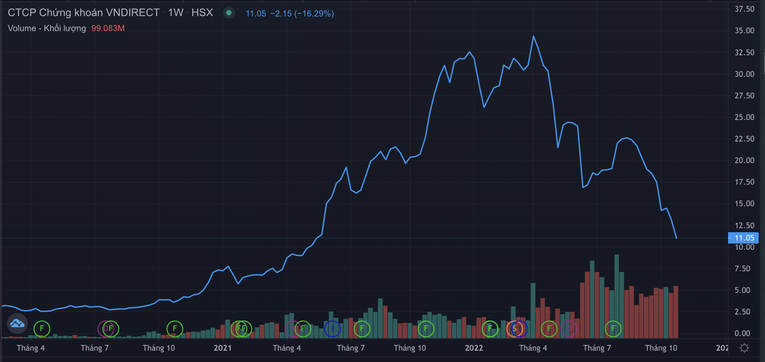Open chart settings via the gear icon
765x362 pixels.
744,348
